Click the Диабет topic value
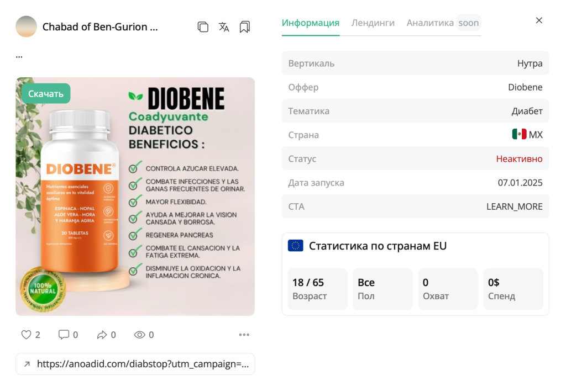 tap(527, 111)
